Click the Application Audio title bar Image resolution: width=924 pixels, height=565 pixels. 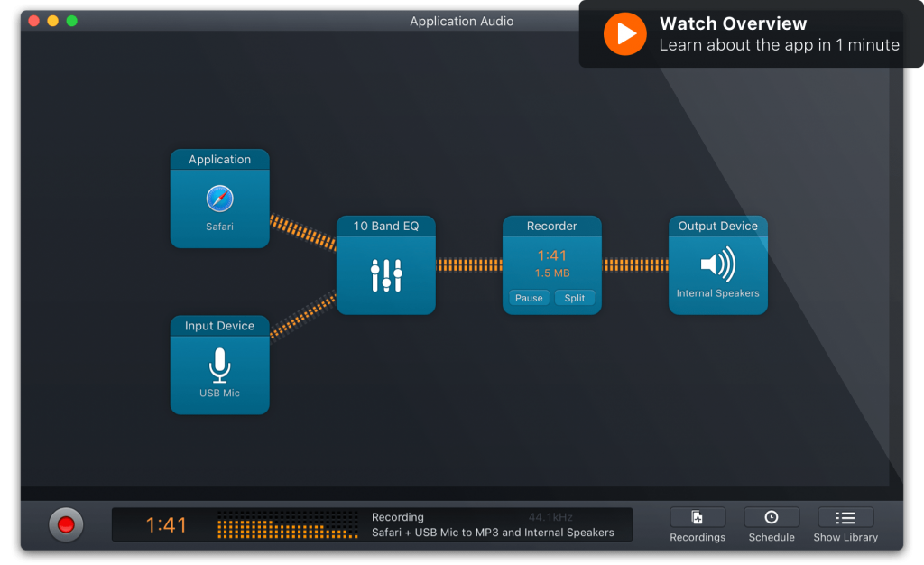tap(461, 21)
